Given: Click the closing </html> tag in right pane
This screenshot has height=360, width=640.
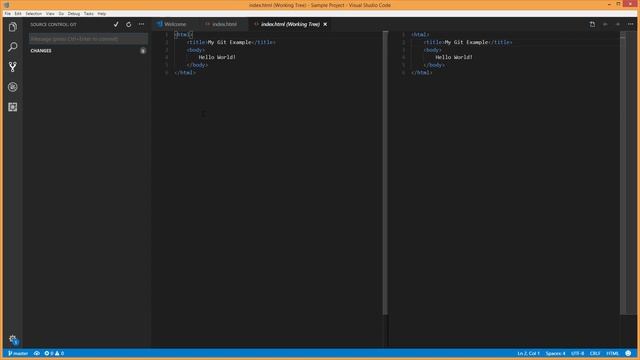Looking at the screenshot, I should click(422, 73).
